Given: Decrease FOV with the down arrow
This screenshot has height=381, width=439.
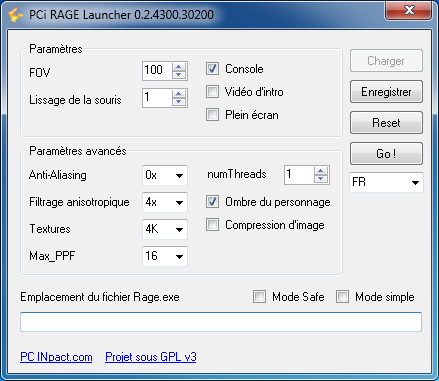Looking at the screenshot, I should [179, 75].
